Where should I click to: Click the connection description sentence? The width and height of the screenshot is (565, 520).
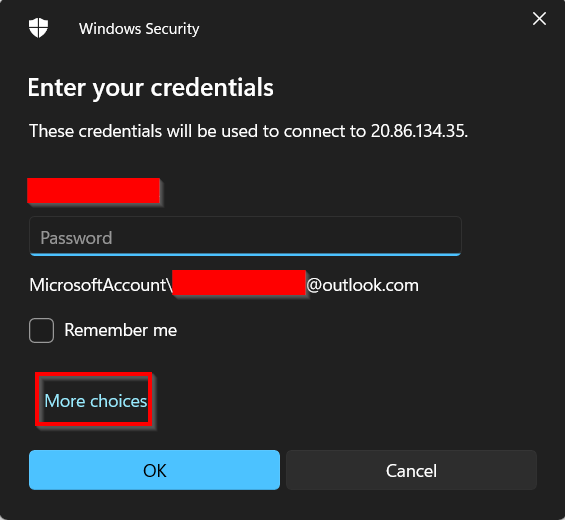pos(248,131)
